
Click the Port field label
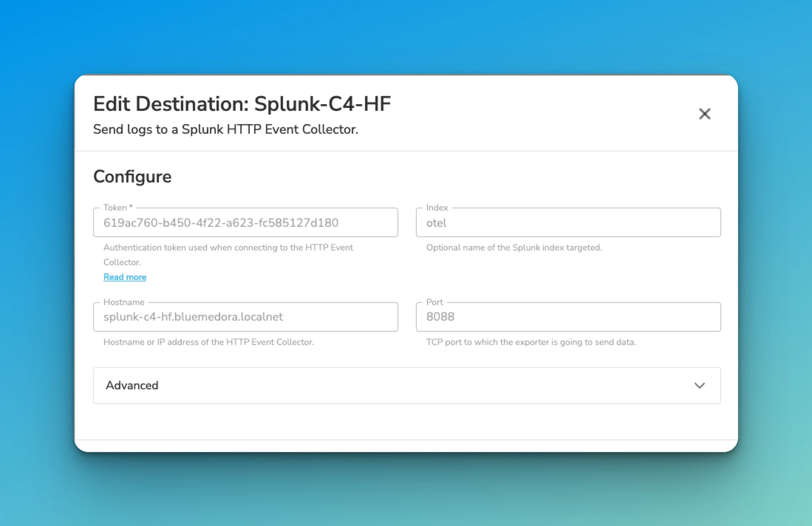point(435,302)
